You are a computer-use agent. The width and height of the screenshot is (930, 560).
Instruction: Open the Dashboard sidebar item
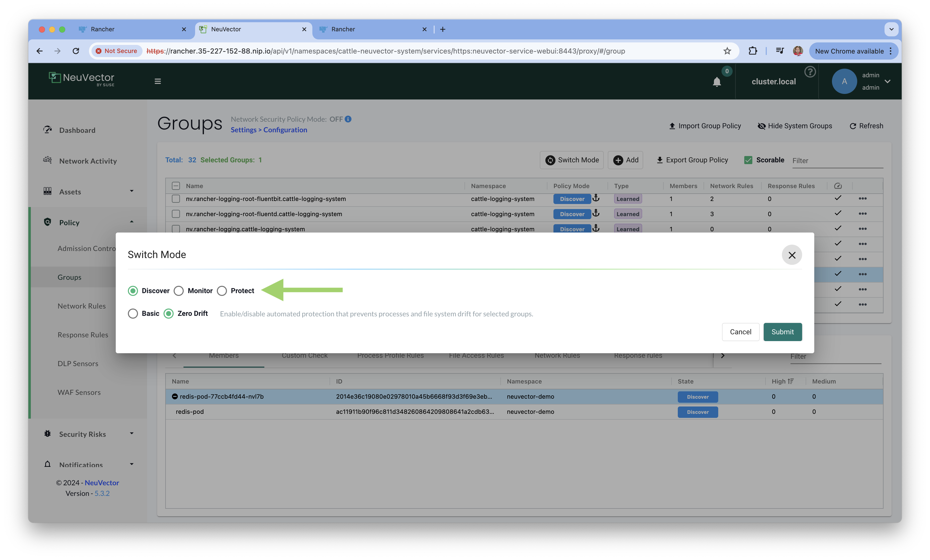[x=77, y=130]
